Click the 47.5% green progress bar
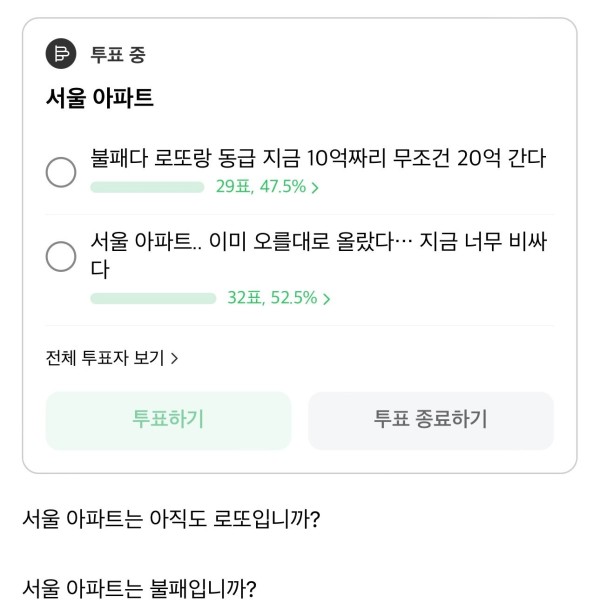The width and height of the screenshot is (600, 610). tap(147, 187)
